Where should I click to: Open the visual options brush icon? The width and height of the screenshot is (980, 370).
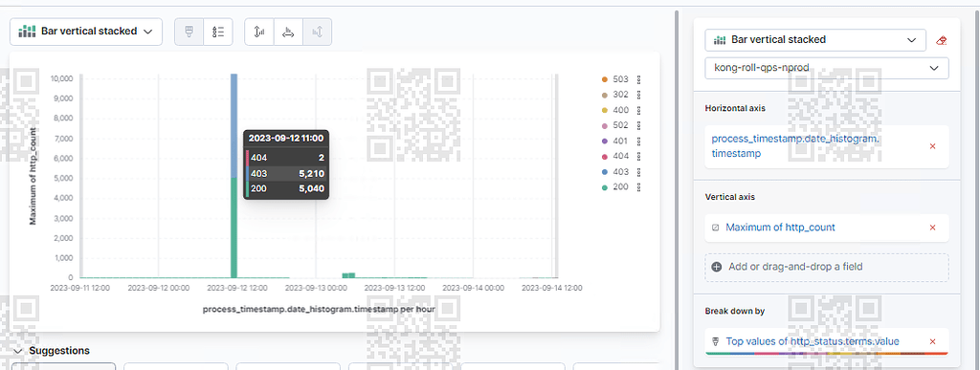click(x=189, y=32)
